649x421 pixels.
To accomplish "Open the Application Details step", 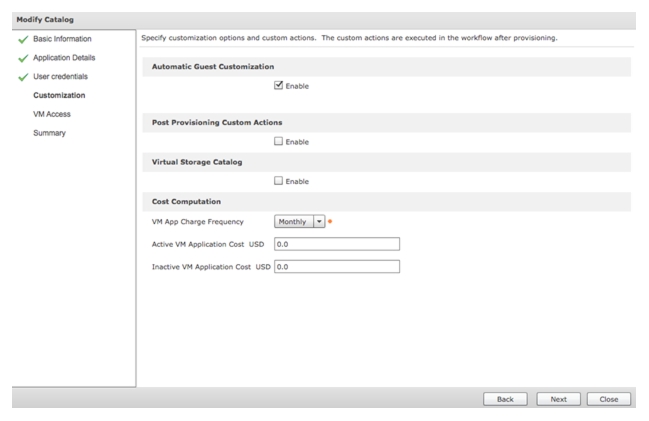I will [64, 58].
